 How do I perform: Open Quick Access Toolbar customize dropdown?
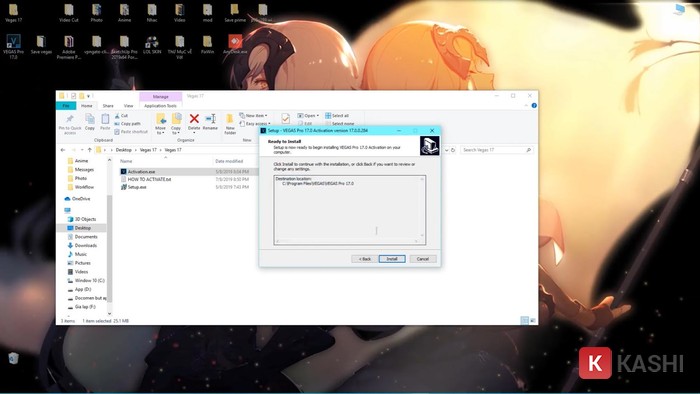[88, 96]
